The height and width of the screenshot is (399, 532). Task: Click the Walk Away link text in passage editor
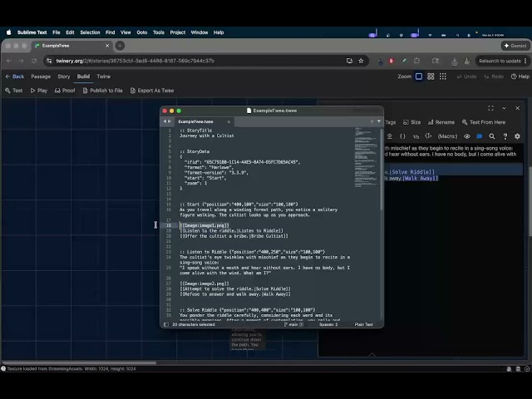coord(420,179)
